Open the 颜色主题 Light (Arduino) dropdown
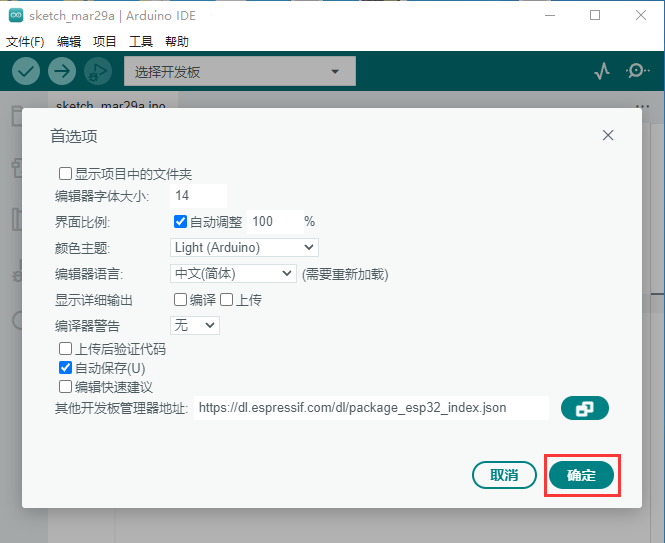Screen dimensions: 665x543 click(x=244, y=247)
